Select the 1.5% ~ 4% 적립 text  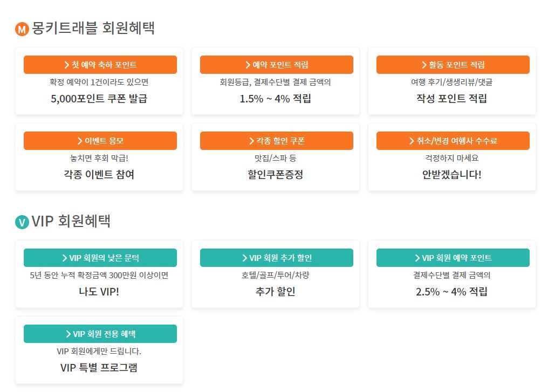point(276,99)
